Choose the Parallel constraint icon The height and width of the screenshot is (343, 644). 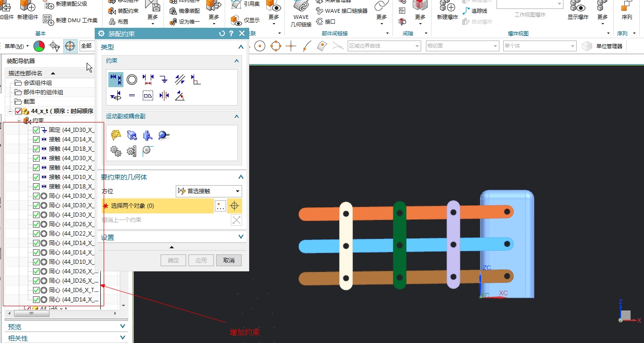[x=179, y=80]
